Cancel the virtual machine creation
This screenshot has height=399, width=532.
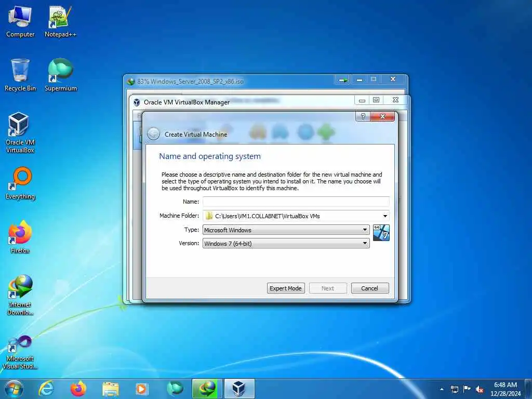click(370, 288)
